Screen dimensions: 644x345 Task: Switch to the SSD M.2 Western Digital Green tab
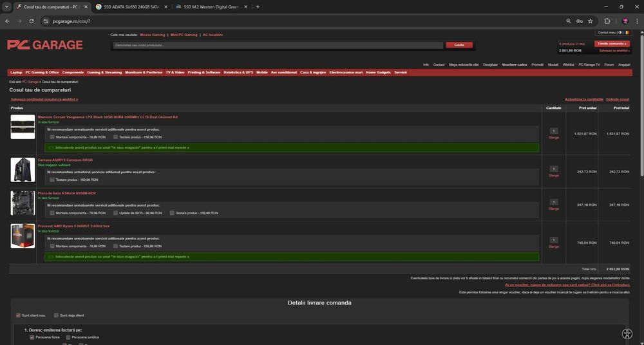pos(211,6)
